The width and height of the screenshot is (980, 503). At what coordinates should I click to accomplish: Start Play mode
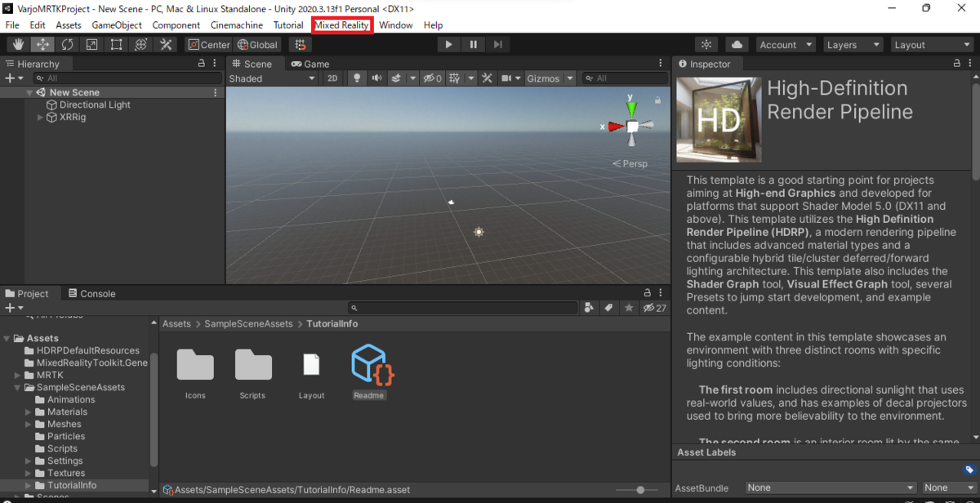[448, 45]
